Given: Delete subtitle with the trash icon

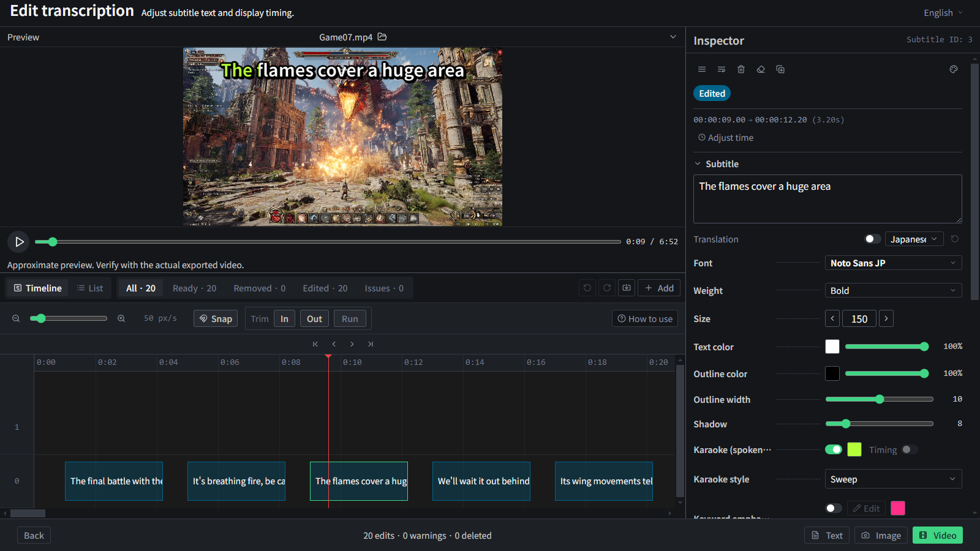Looking at the screenshot, I should click(x=741, y=69).
